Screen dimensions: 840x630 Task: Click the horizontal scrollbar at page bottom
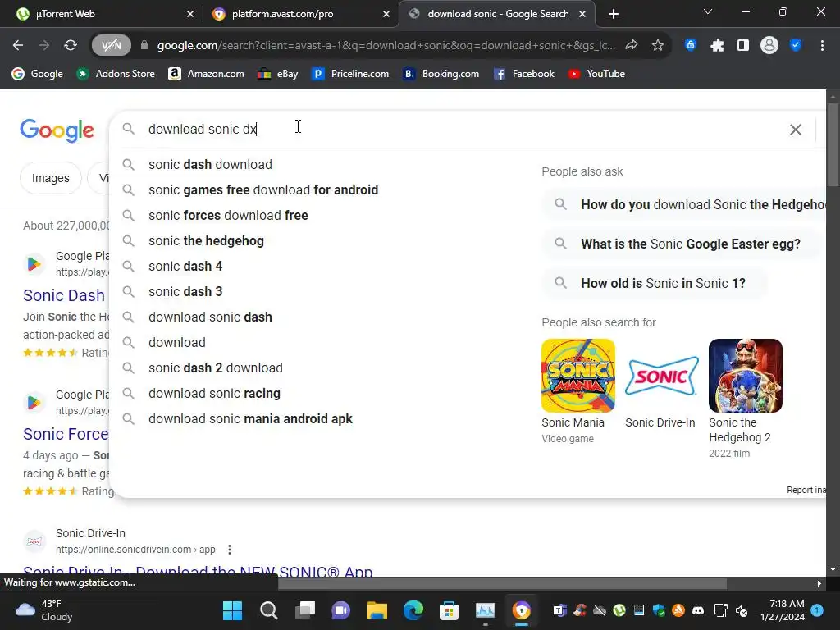coord(503,583)
